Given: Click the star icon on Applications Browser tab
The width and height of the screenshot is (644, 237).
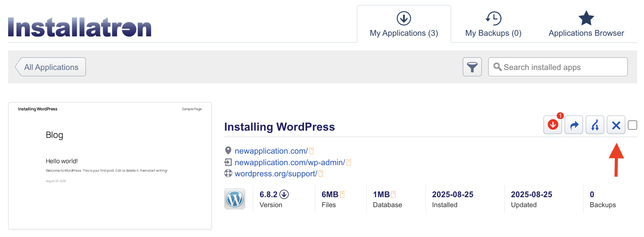Looking at the screenshot, I should tap(586, 18).
